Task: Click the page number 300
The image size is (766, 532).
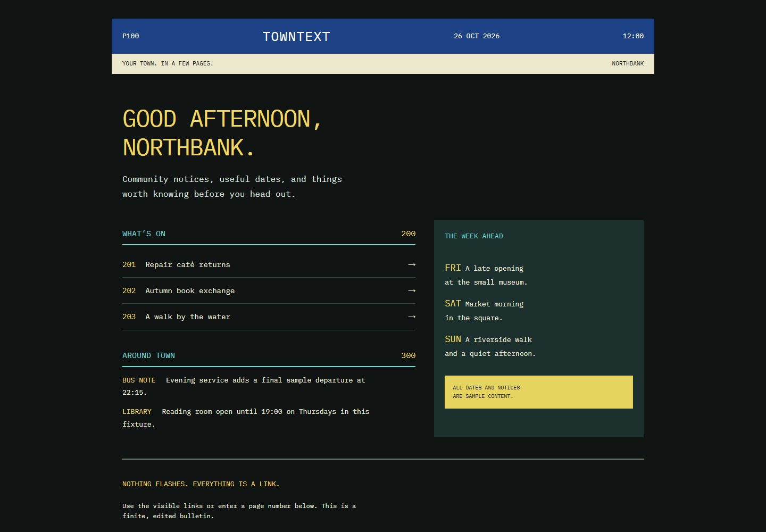Action: (x=408, y=355)
